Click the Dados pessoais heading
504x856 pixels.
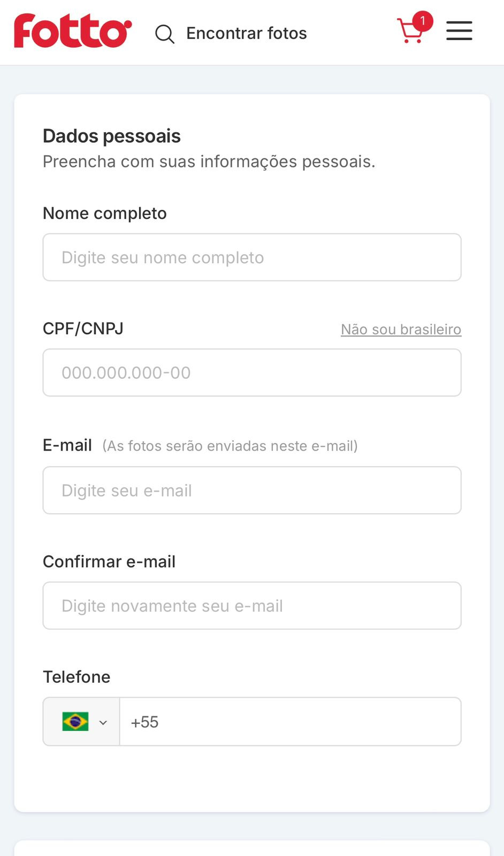[x=112, y=136]
